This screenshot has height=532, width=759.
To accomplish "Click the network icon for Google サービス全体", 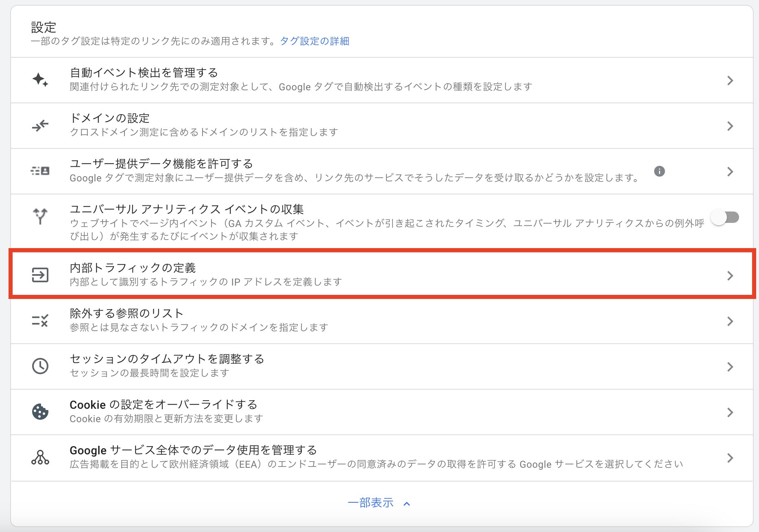I will (40, 457).
